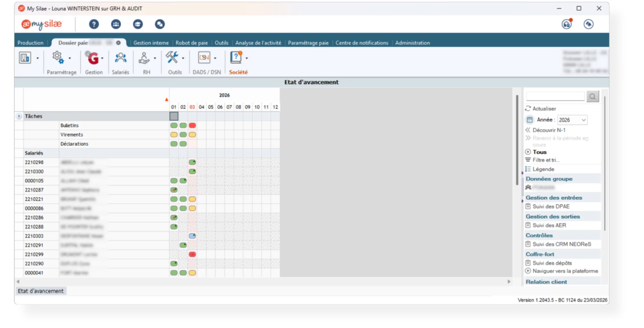Select the Tous filter option
Screen dimensions: 644x328
(539, 152)
